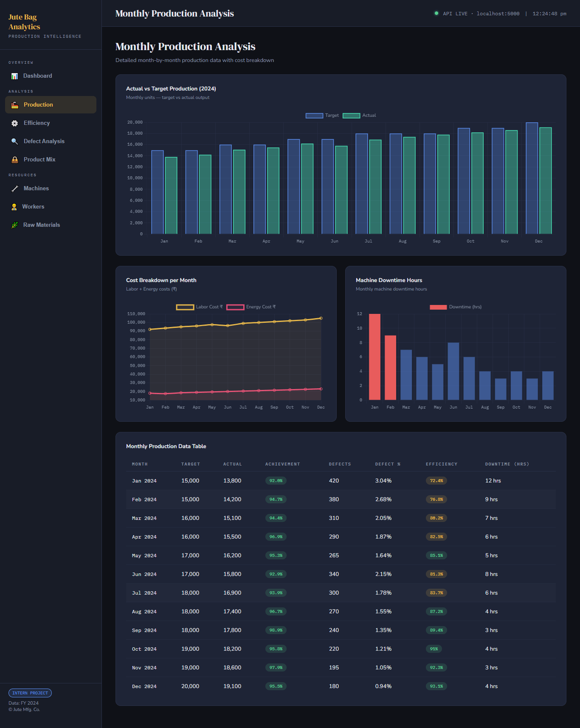Click the Achievement column header
The width and height of the screenshot is (580, 728).
coord(282,464)
